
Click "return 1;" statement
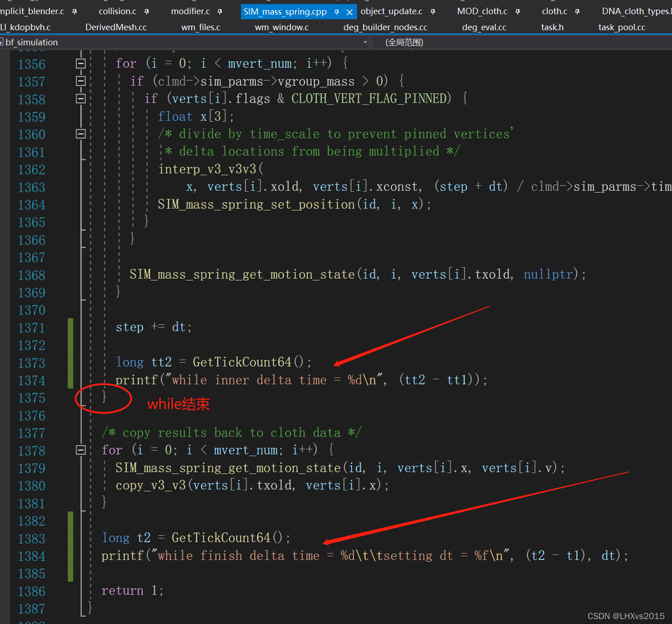(132, 591)
